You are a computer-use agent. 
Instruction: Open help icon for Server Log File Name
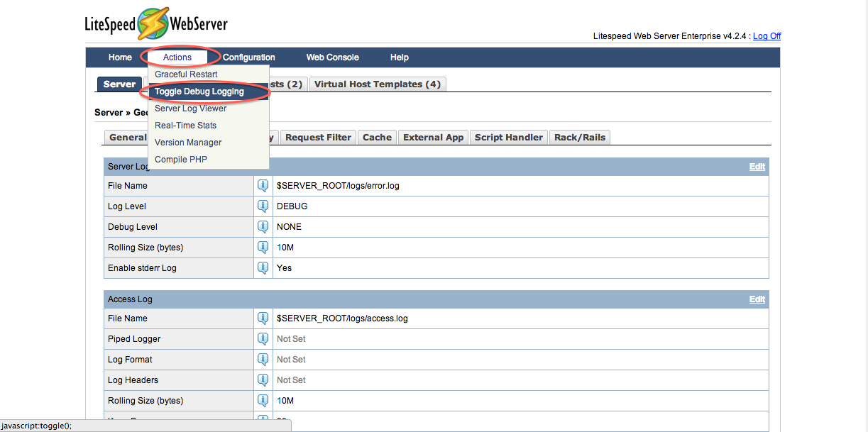point(263,186)
